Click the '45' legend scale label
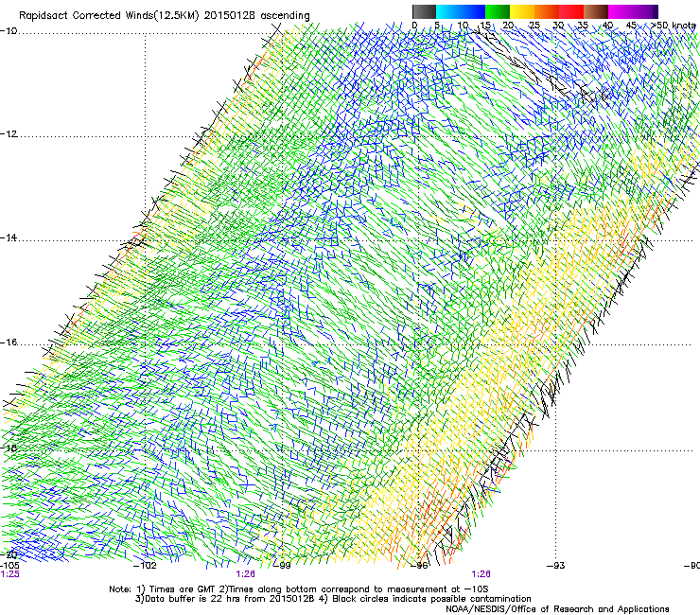Screen dimensions: 700x615 pyautogui.click(x=631, y=25)
